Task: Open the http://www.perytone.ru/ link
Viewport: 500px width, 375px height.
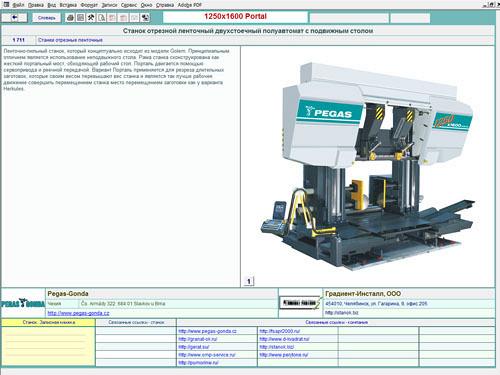Action: click(284, 355)
